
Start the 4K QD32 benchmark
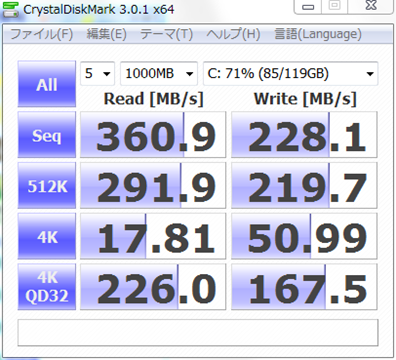tap(47, 287)
